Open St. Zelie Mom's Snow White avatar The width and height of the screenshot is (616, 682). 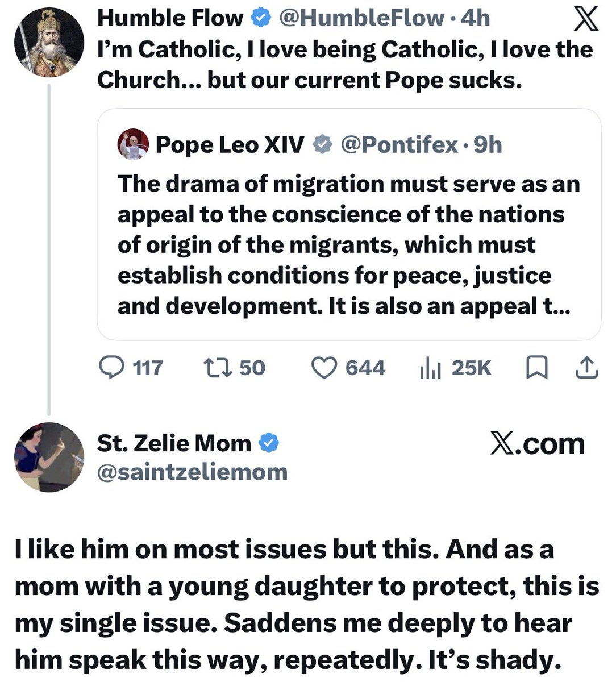[48, 457]
